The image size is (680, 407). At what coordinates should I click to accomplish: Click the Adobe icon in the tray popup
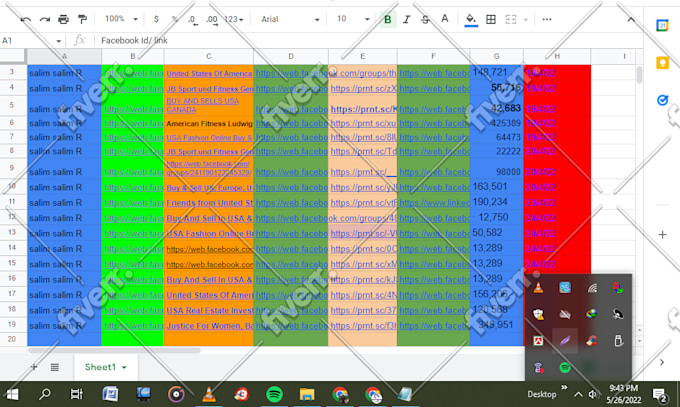538,341
